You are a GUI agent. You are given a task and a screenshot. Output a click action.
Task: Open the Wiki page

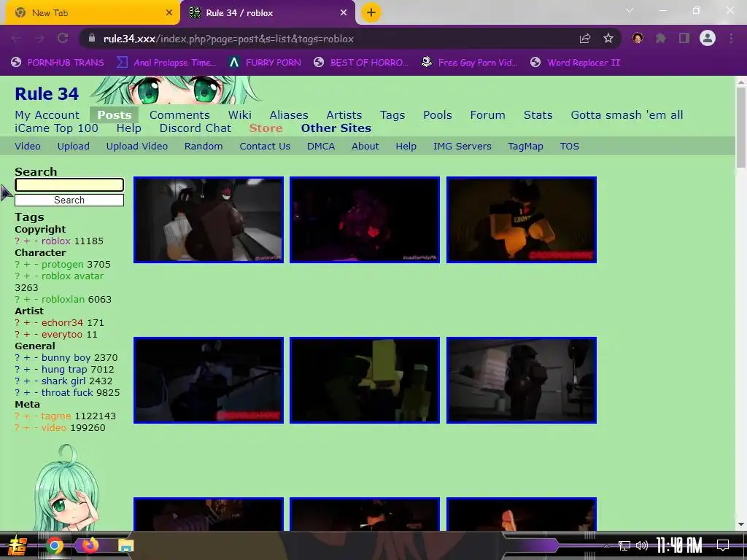(239, 115)
